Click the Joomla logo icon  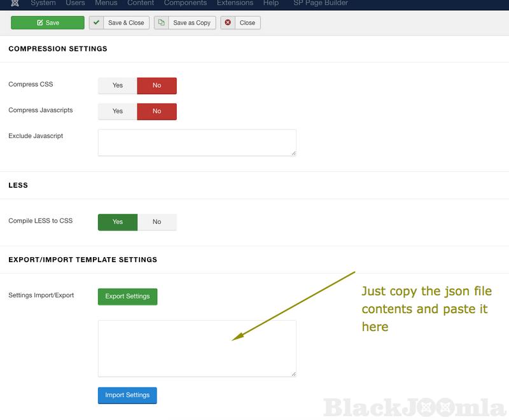15,3
